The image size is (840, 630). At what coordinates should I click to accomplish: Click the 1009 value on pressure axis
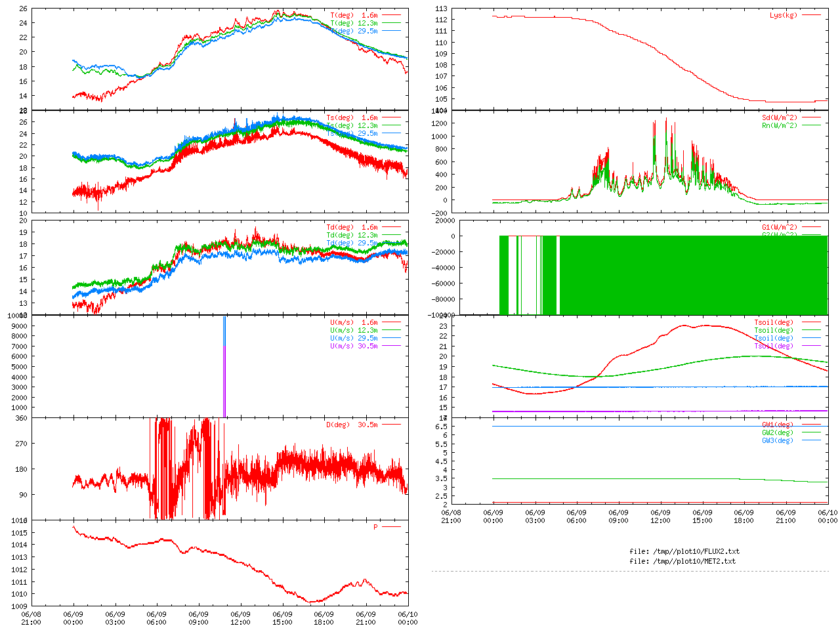19,607
